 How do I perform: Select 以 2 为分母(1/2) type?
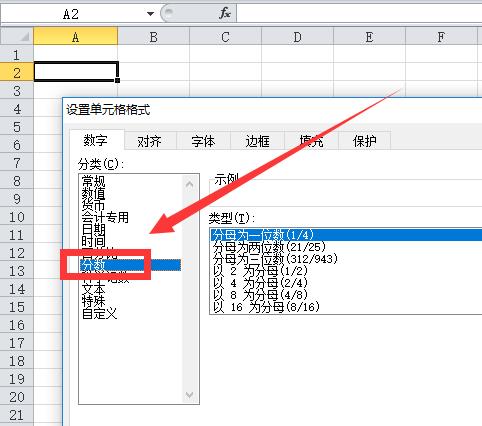point(260,271)
